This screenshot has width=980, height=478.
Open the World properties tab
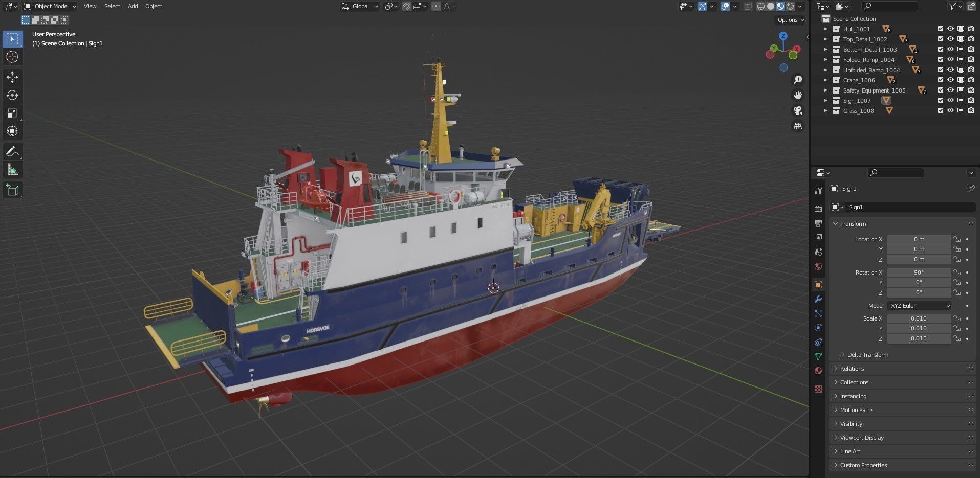click(818, 266)
